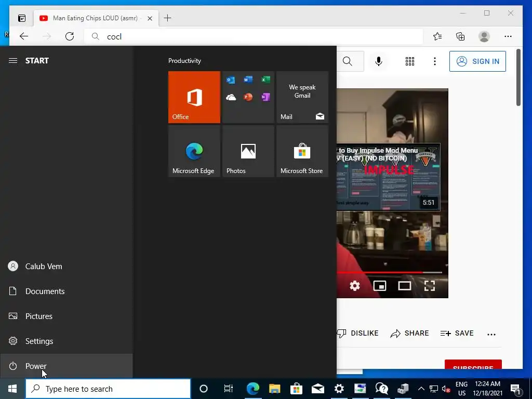Open Pictures from Start menu
The image size is (532, 399).
[66, 316]
